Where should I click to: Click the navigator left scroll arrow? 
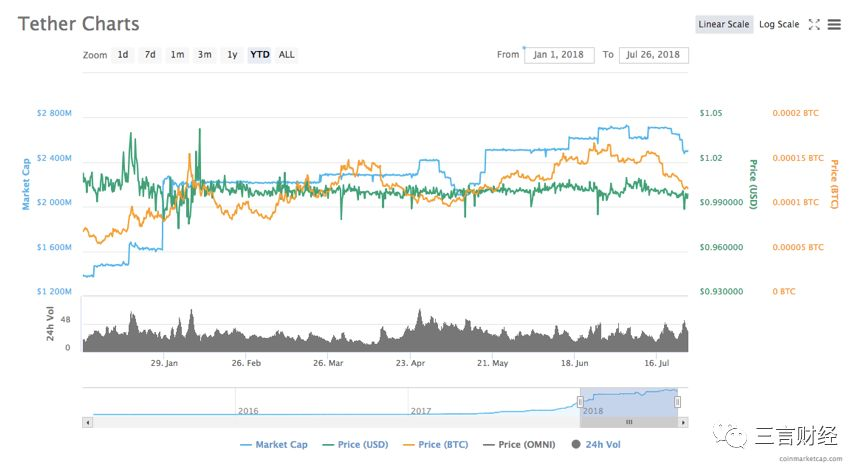(x=88, y=422)
